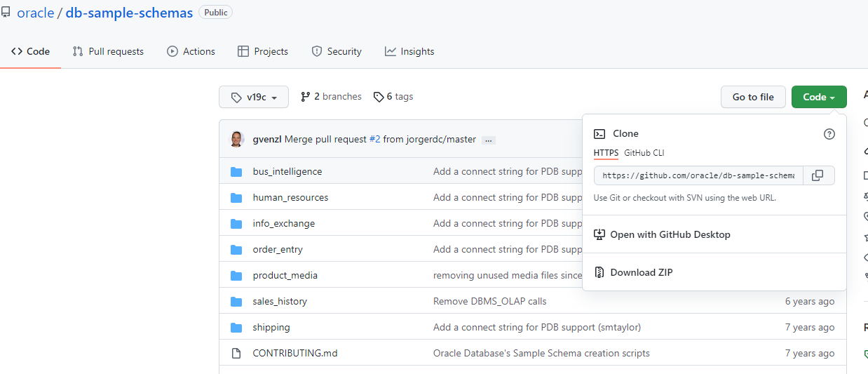The image size is (868, 374).
Task: Open the bus_intelligence folder
Action: point(287,171)
